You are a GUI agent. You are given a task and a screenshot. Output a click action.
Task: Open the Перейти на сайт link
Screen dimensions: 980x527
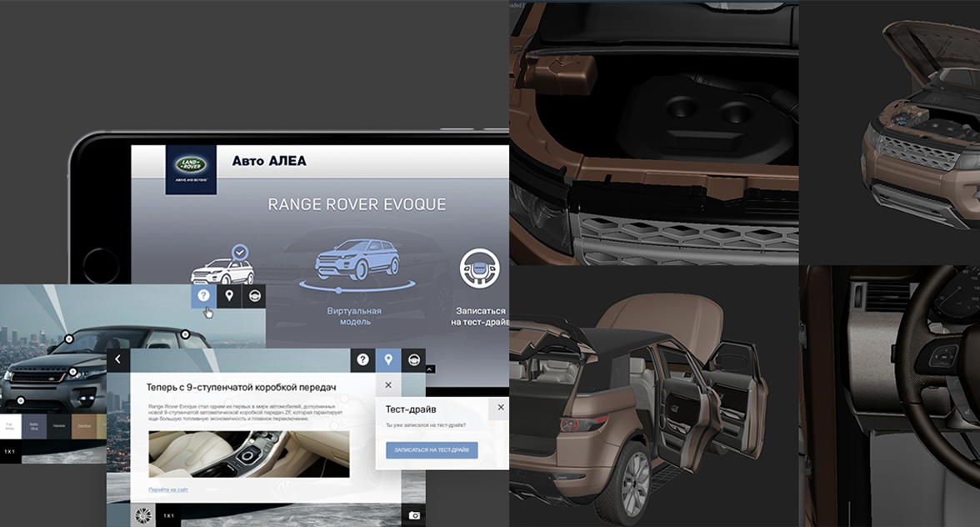[168, 489]
